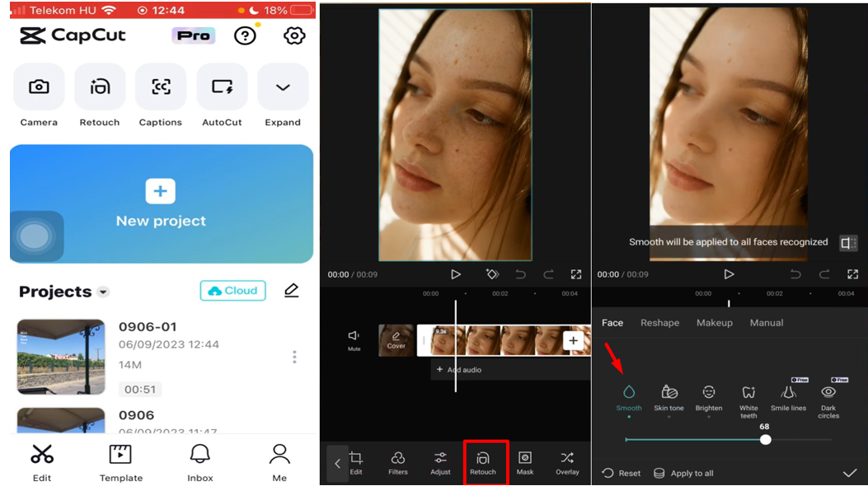This screenshot has height=486, width=868.
Task: Open the 0906-01 project thumbnail
Action: 61,357
